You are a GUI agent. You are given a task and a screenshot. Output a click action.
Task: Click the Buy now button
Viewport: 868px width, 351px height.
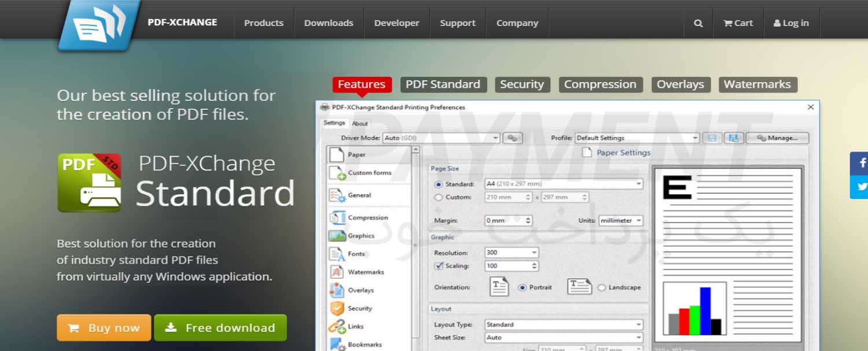coord(104,328)
